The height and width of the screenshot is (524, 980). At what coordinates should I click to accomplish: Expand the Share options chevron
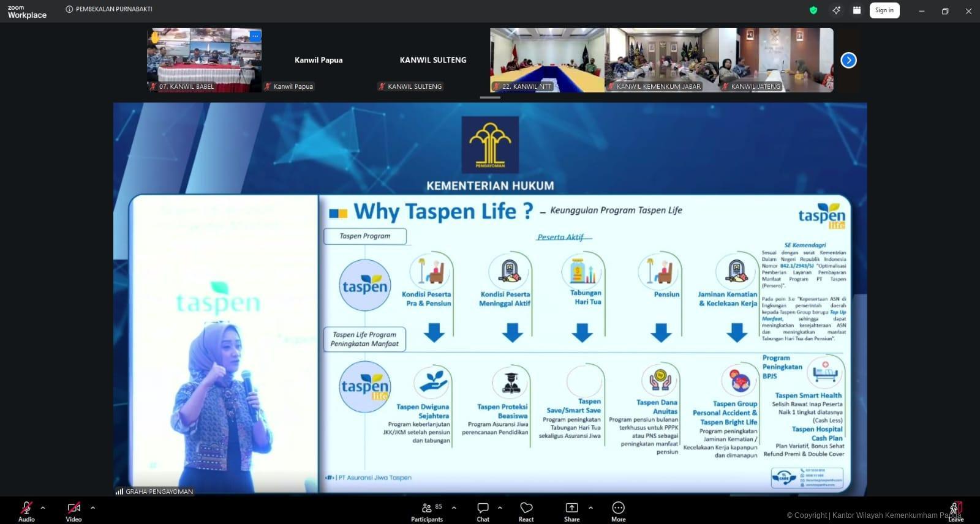point(590,507)
